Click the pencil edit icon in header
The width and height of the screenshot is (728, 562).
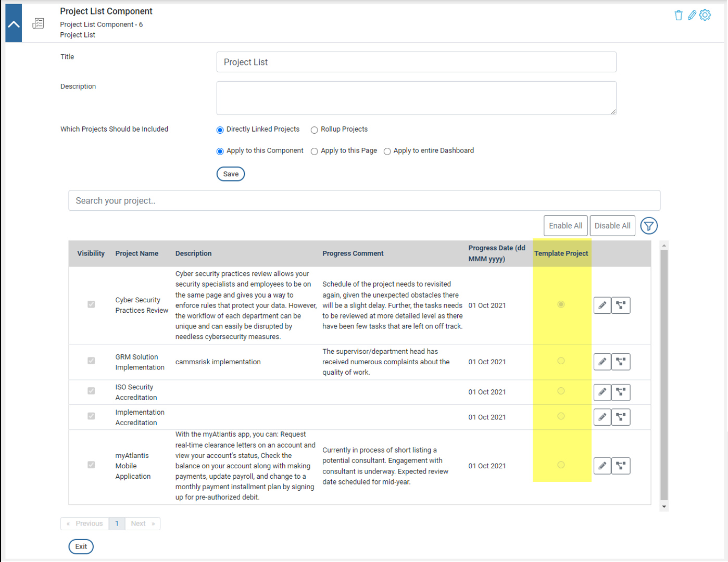(x=692, y=15)
